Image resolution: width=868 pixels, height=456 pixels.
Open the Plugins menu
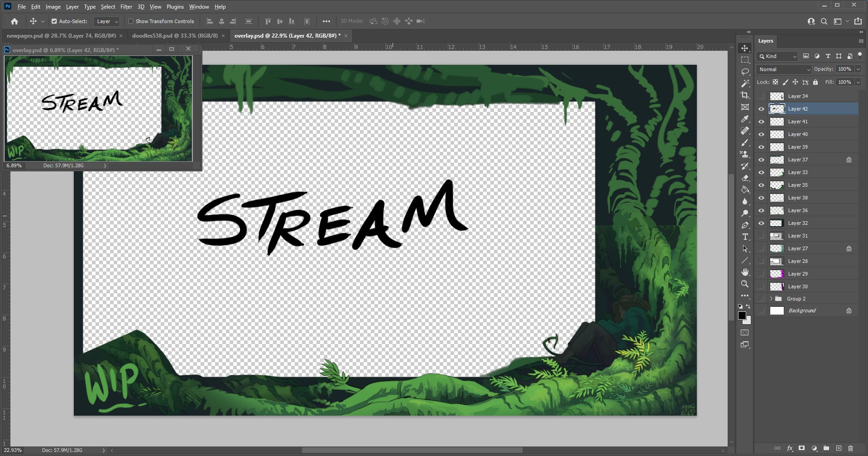175,7
